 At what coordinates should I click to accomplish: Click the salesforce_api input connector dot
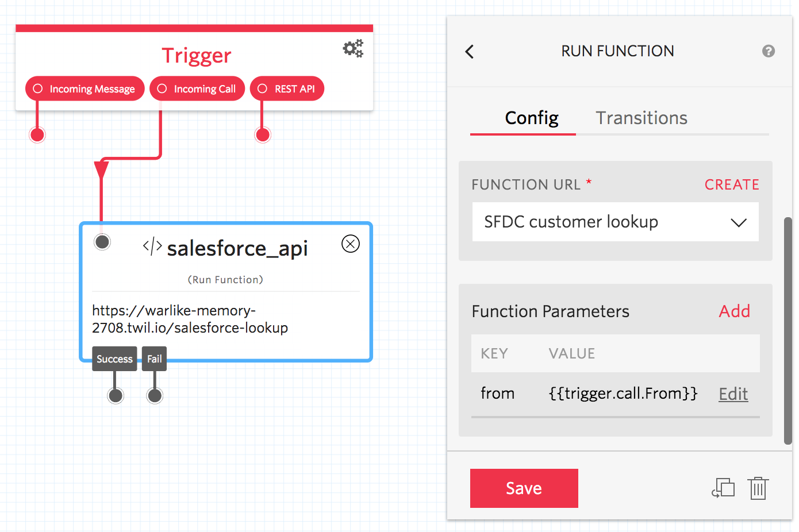click(102, 242)
